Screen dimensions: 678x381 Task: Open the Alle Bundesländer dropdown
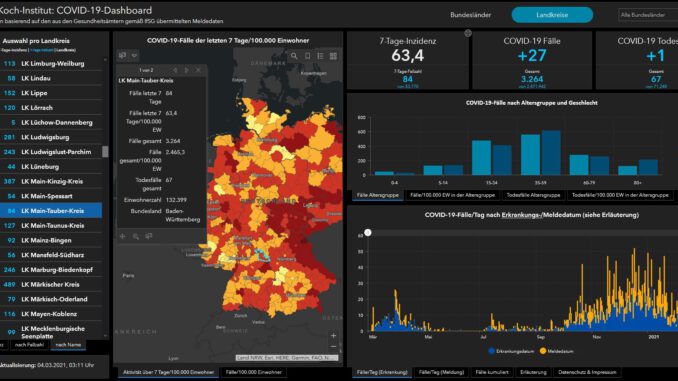pyautogui.click(x=648, y=15)
